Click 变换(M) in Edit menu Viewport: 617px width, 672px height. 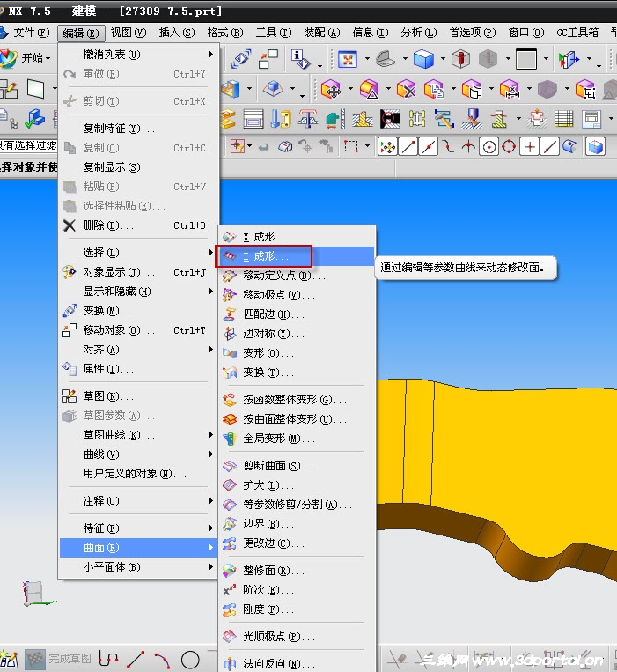tap(138, 311)
